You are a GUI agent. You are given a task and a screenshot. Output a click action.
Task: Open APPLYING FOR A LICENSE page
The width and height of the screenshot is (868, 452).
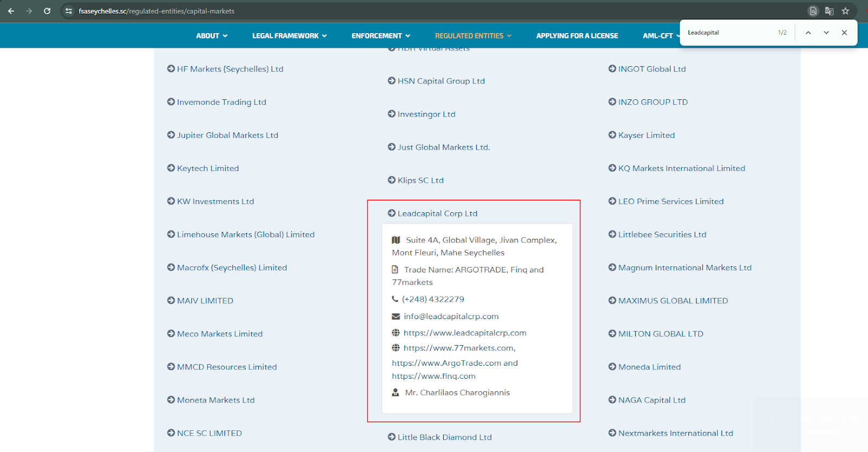[577, 36]
